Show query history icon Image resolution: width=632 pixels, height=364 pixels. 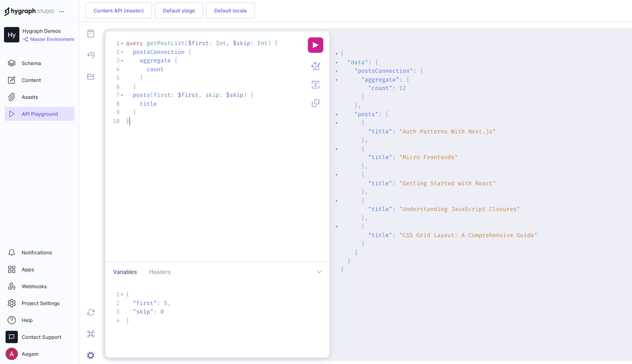click(x=91, y=55)
